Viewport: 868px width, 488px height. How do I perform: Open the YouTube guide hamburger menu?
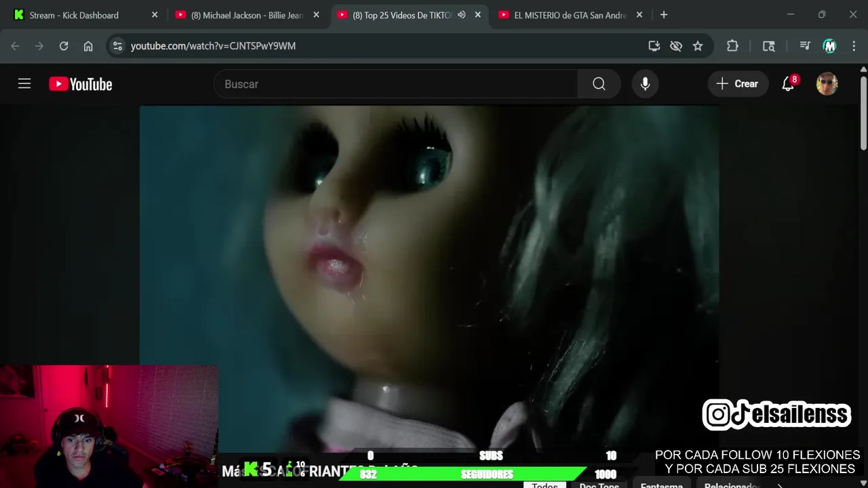point(24,84)
